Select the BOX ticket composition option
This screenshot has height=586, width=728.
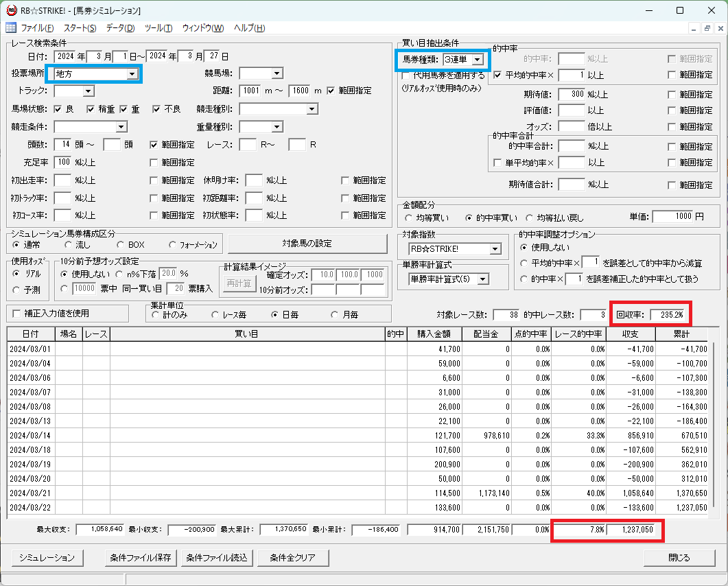click(x=120, y=245)
